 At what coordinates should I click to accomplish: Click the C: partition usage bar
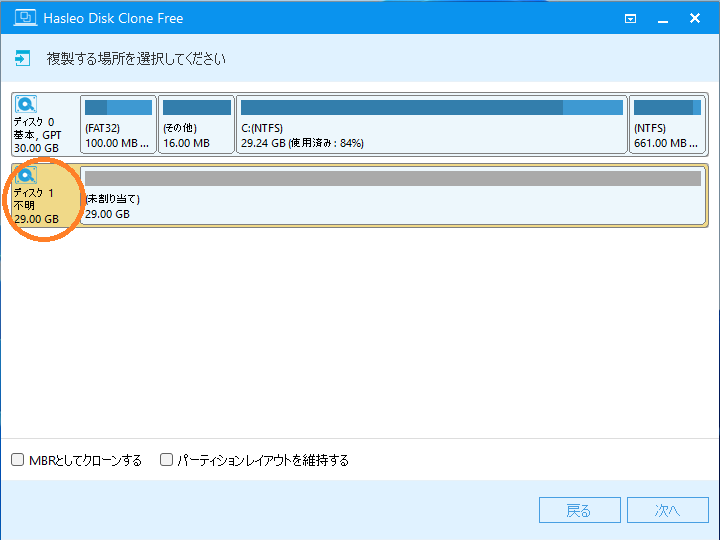(x=432, y=107)
